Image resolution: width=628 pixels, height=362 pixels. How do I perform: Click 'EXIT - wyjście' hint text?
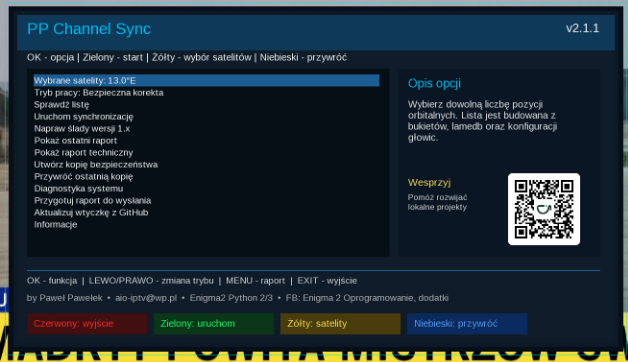pos(327,281)
